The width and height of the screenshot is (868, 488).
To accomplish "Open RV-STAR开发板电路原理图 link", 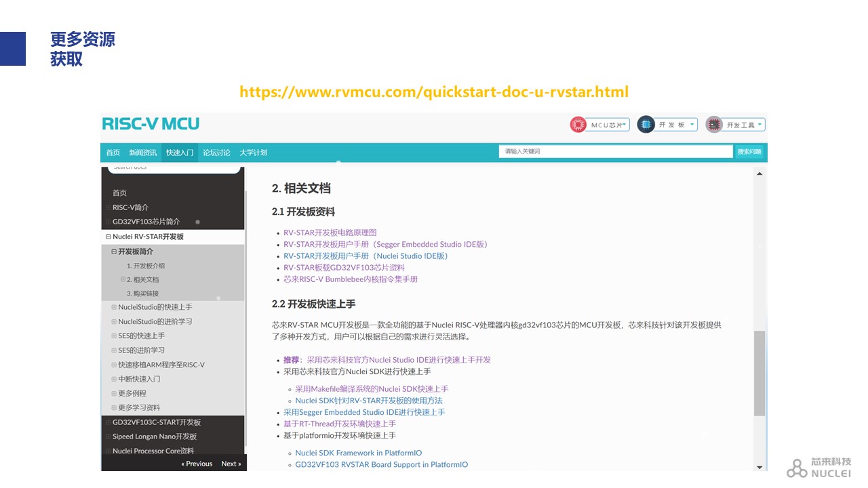I will click(330, 232).
